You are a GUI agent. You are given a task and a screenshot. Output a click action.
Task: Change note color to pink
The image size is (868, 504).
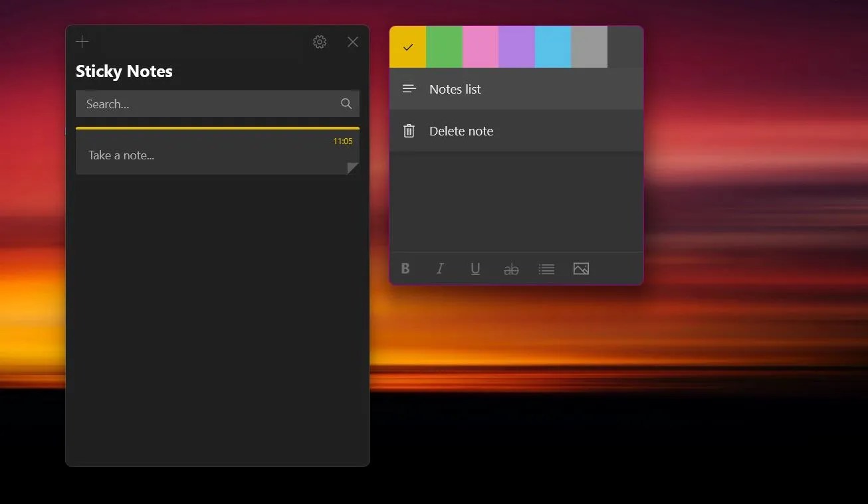(480, 46)
